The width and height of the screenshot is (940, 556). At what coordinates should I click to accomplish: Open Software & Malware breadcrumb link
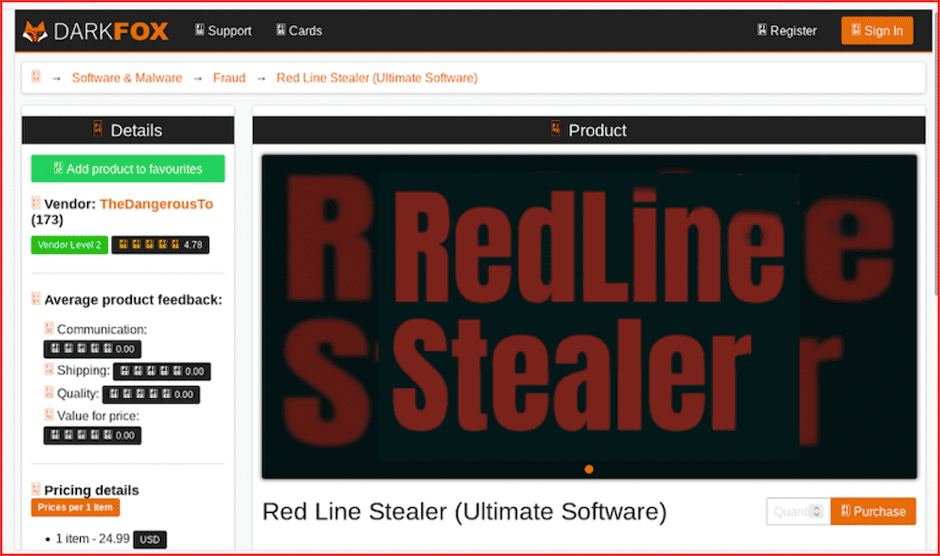coord(127,78)
